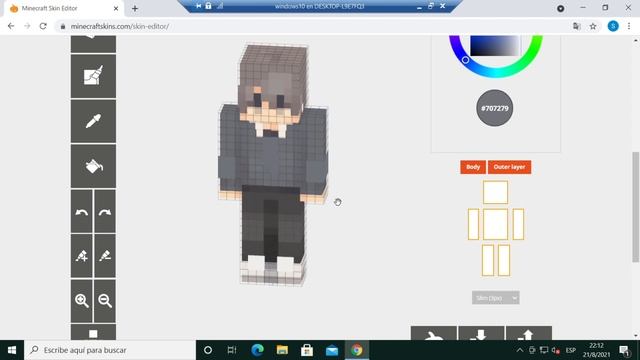Viewport: 640px width, 360px height.
Task: Zoom in on the skin model
Action: (82, 301)
